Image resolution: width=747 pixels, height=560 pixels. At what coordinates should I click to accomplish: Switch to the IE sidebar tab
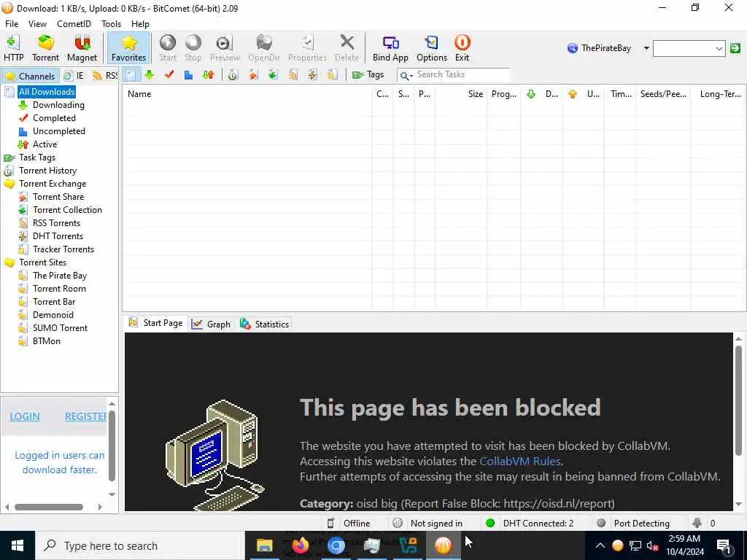pyautogui.click(x=74, y=76)
